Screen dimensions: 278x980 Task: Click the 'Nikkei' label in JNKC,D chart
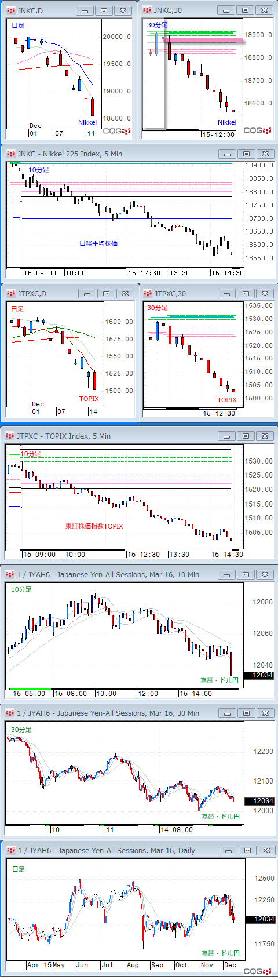click(87, 122)
